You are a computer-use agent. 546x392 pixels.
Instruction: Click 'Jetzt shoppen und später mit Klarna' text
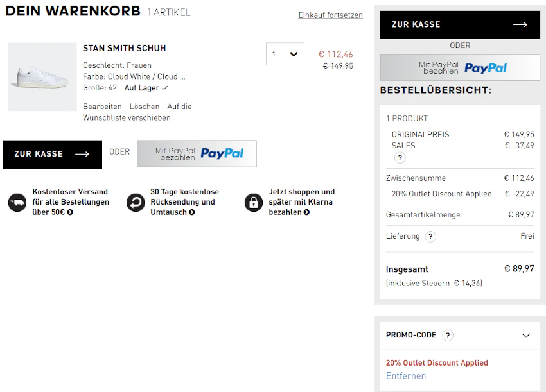pyautogui.click(x=301, y=201)
